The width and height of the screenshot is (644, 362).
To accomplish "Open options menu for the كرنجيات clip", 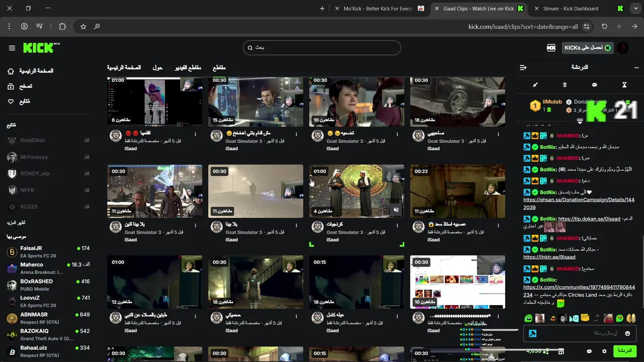I will (397, 225).
